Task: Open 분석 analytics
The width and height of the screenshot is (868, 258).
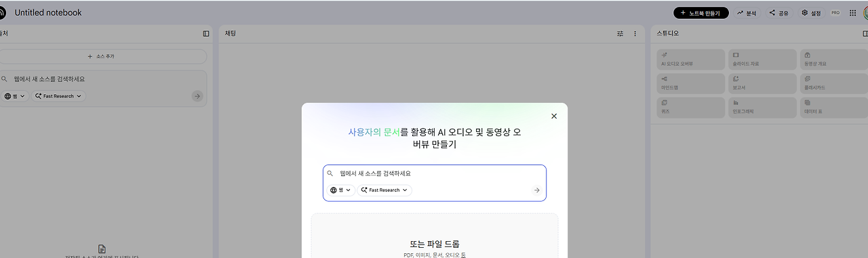Action: point(747,13)
